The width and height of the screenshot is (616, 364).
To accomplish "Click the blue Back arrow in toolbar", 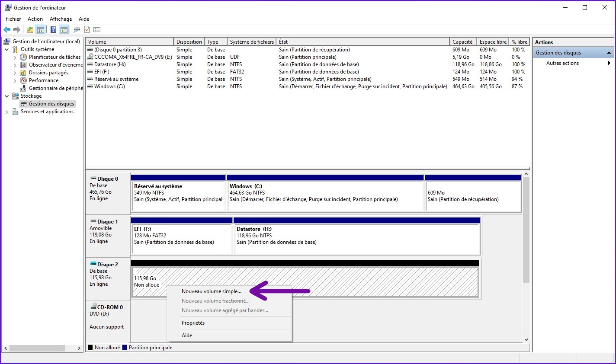I will pos(7,29).
